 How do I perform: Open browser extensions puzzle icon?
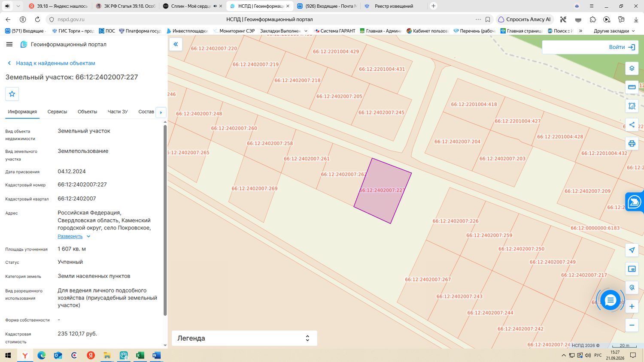(x=592, y=19)
